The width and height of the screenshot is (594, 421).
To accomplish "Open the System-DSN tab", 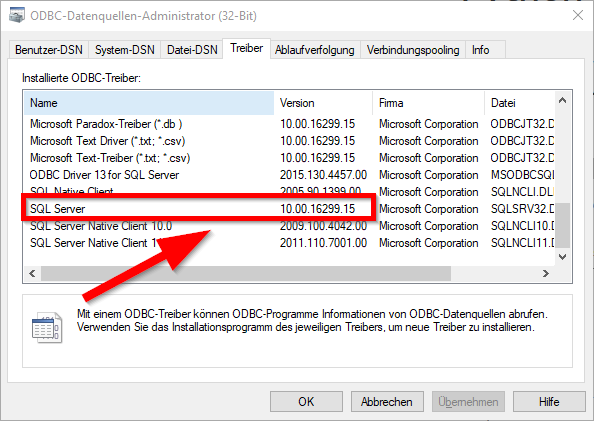I will tap(125, 50).
